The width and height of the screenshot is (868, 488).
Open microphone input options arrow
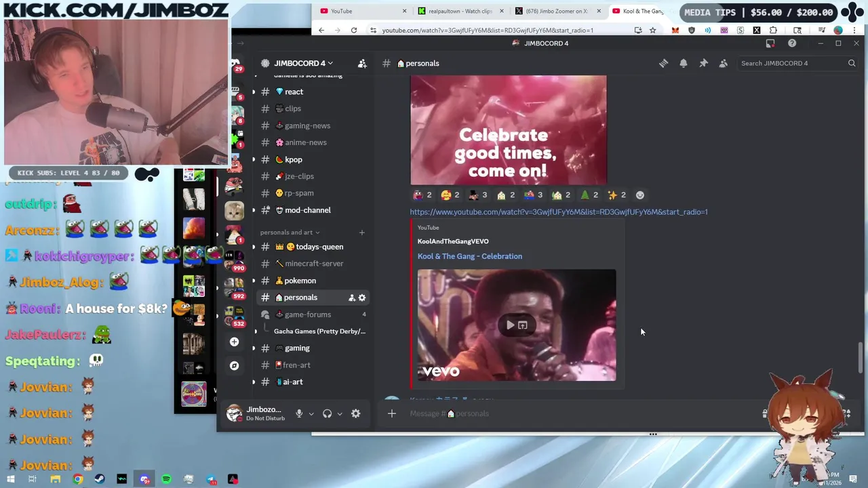point(311,413)
